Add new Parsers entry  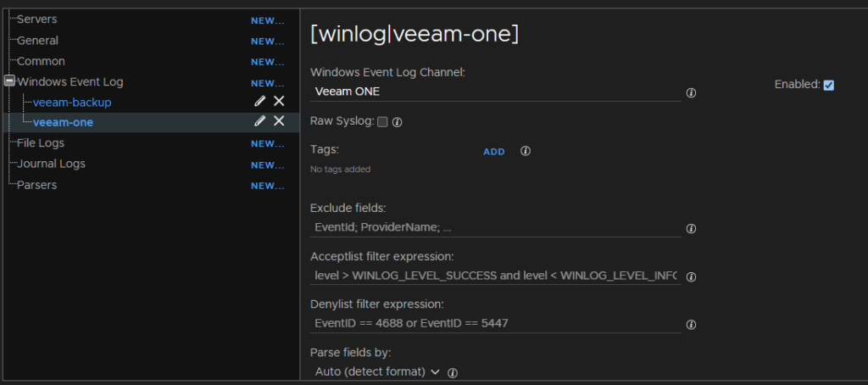pyautogui.click(x=267, y=186)
